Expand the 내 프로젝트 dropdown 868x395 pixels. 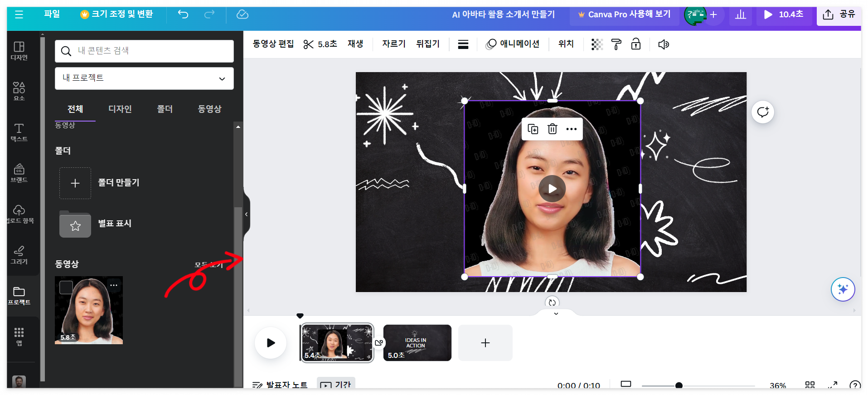[x=144, y=78]
